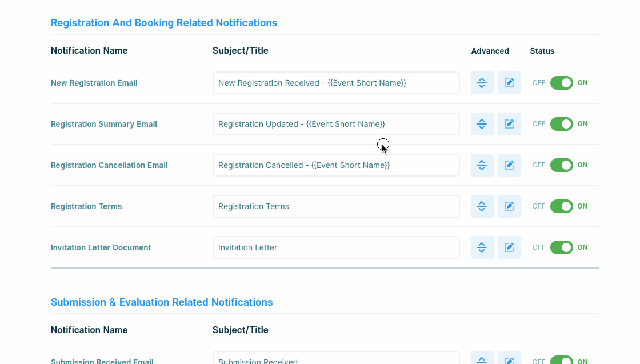
Task: Expand advanced options for Registration Summary Email
Action: click(482, 124)
